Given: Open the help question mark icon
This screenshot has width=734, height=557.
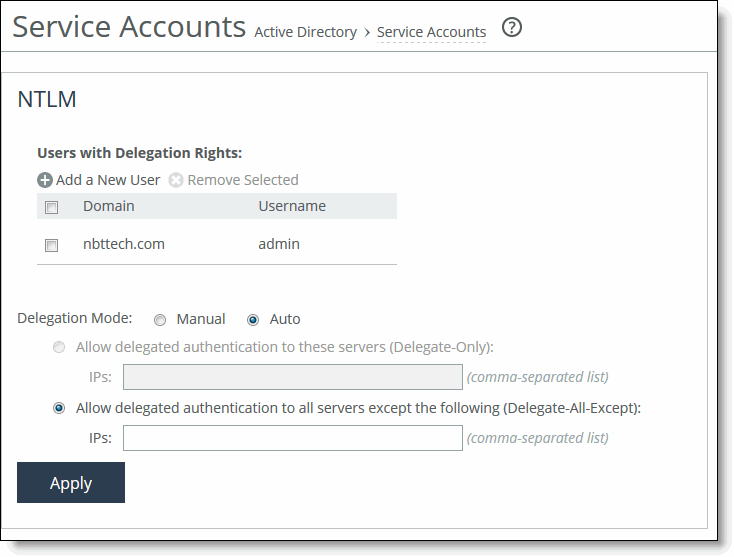Looking at the screenshot, I should point(512,28).
